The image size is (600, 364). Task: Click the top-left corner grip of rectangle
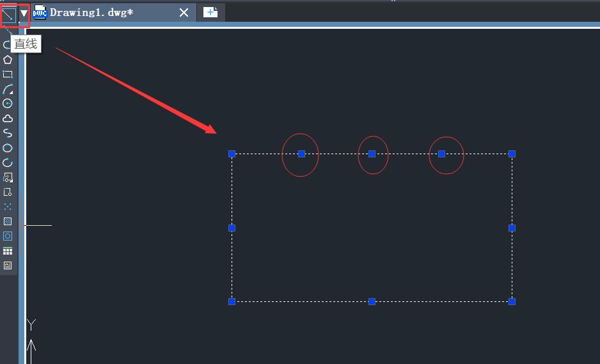232,154
